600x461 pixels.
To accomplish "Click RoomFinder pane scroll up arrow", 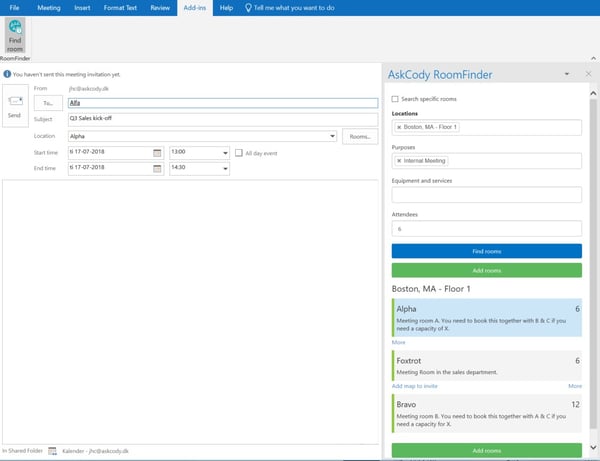I will [x=593, y=93].
